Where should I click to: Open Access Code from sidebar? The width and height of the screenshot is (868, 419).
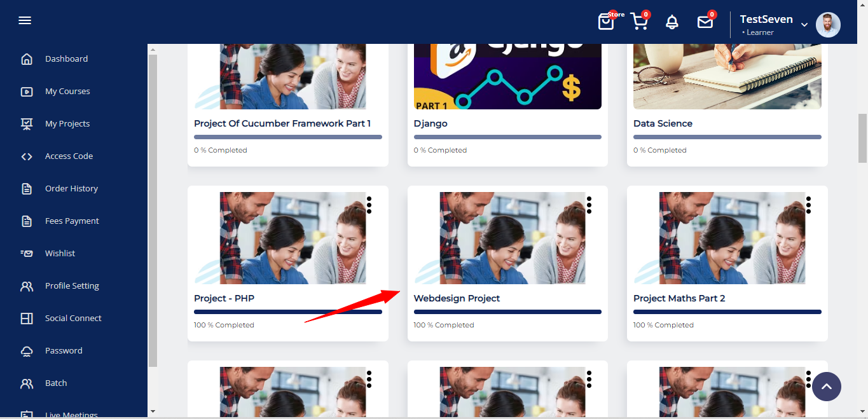coord(69,156)
